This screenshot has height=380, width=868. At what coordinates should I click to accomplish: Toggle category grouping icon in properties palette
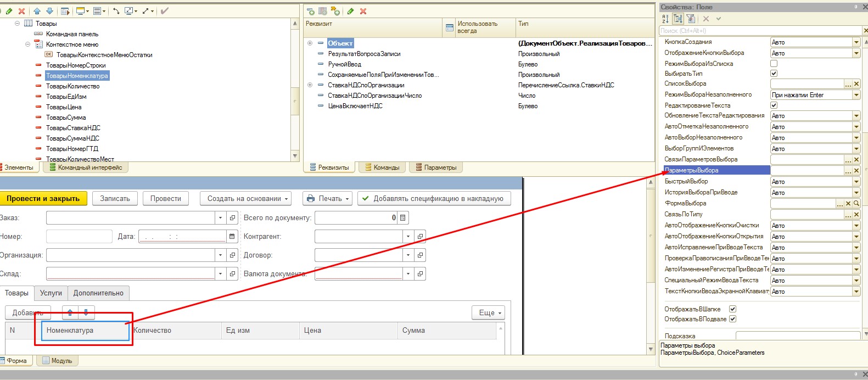point(678,19)
